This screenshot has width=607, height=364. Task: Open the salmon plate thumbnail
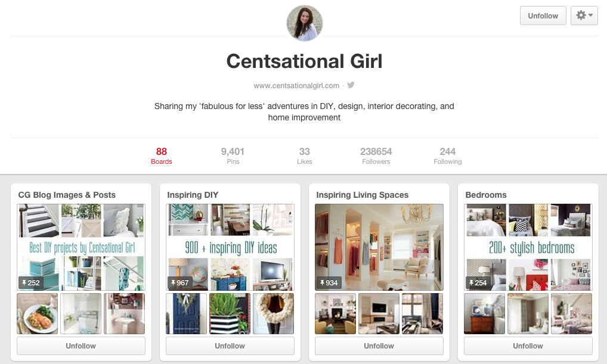coord(37,314)
